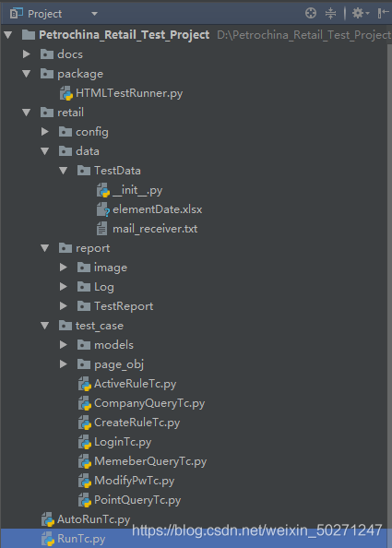This screenshot has width=392, height=548.
Task: Click the AutoRunTc.py python file icon
Action: click(48, 519)
